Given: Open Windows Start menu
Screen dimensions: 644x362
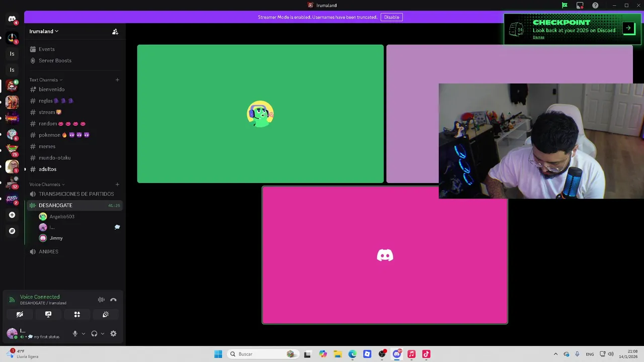Looking at the screenshot, I should [x=218, y=354].
